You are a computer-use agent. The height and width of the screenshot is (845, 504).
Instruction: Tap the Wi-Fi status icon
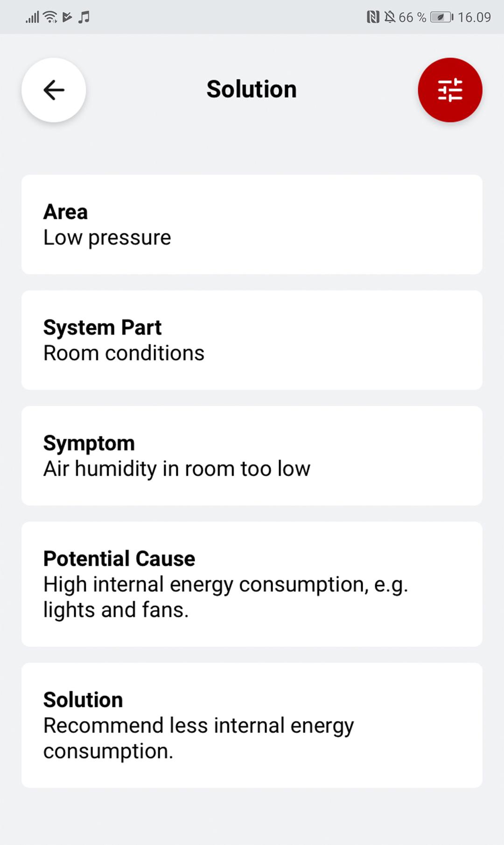pyautogui.click(x=50, y=17)
